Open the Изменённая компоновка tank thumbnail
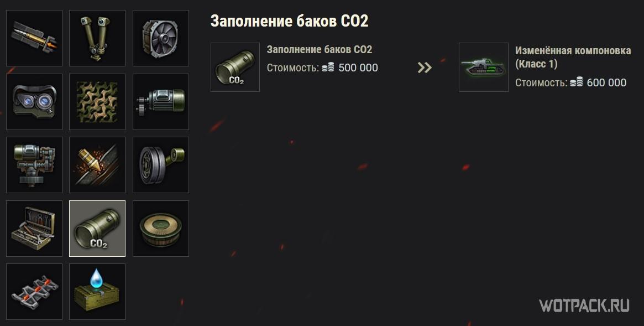Screen dimensions: 644x326 tap(483, 67)
